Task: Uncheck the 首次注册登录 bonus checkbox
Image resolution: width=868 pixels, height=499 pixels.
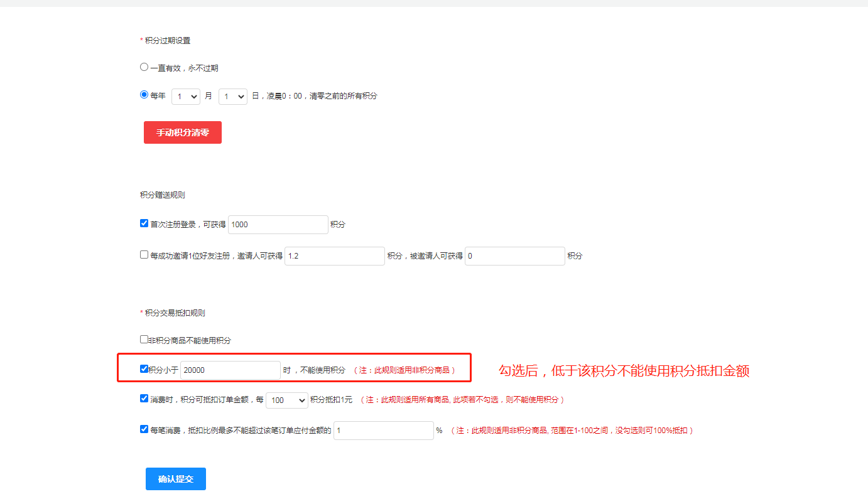Action: pos(144,223)
